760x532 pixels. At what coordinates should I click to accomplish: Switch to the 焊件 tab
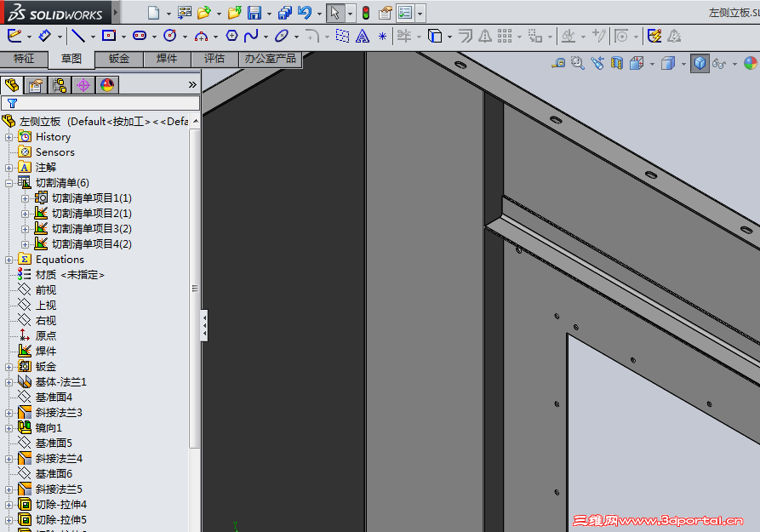click(x=167, y=59)
